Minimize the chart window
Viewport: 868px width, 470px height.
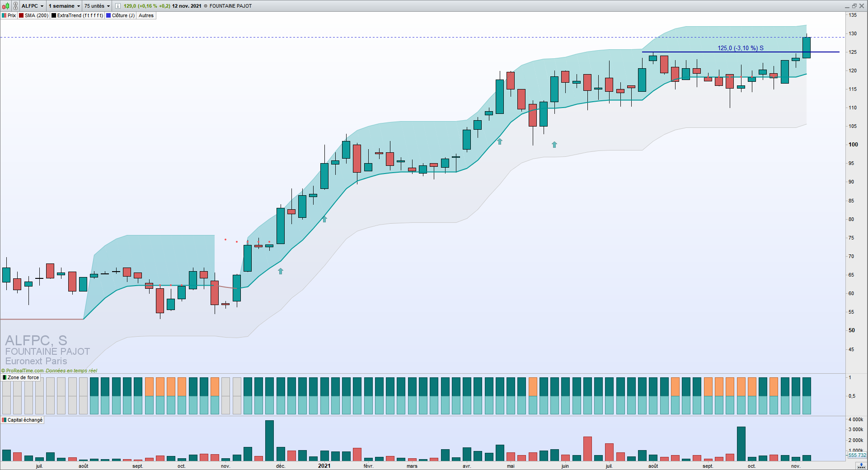tap(847, 6)
